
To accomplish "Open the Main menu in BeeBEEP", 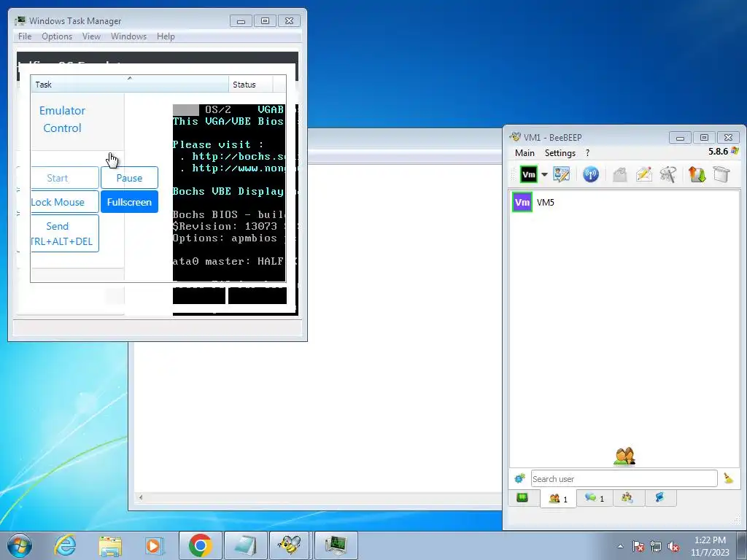I will pyautogui.click(x=525, y=153).
